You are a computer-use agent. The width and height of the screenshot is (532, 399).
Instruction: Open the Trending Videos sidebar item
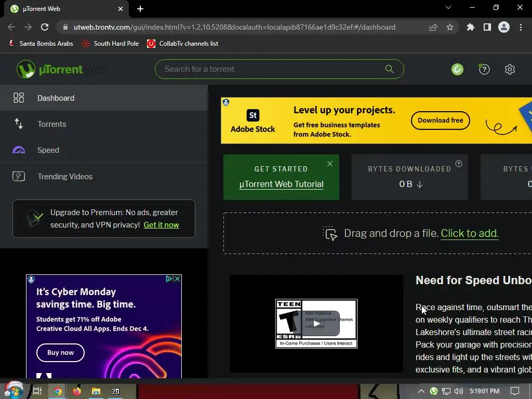click(103, 177)
